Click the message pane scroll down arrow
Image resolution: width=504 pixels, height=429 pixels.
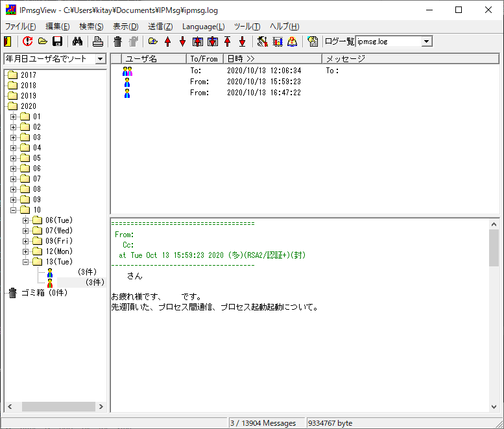(x=494, y=407)
